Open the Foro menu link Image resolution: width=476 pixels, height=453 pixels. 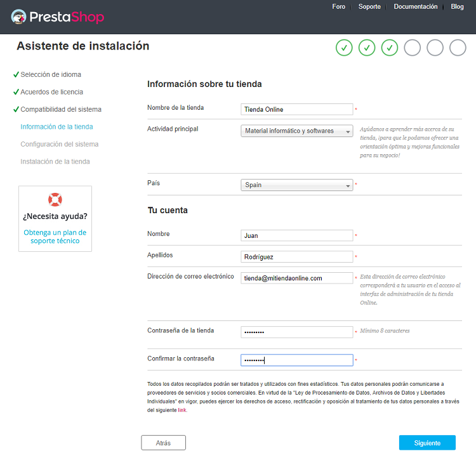click(338, 7)
